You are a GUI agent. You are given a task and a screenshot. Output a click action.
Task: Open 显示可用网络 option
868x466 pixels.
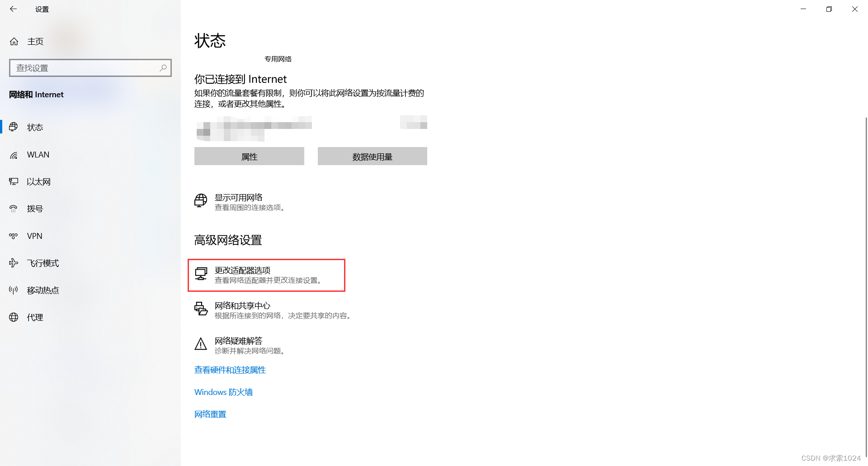coord(240,202)
